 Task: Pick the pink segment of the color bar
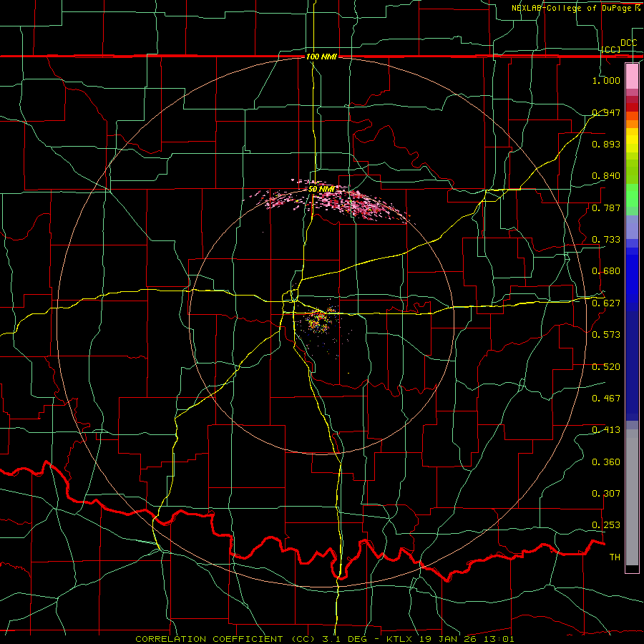[632, 76]
